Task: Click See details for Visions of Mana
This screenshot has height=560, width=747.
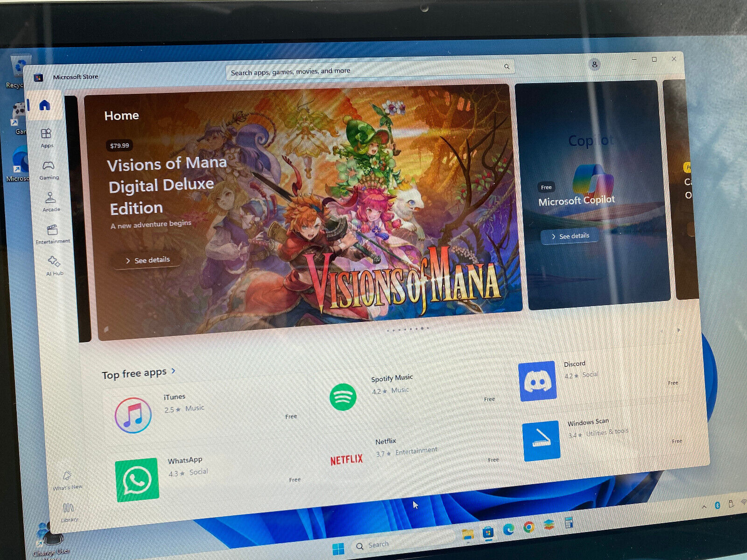Action: coord(148,260)
